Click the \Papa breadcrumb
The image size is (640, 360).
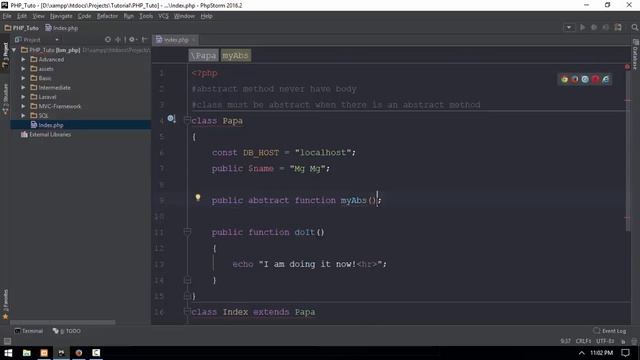203,56
